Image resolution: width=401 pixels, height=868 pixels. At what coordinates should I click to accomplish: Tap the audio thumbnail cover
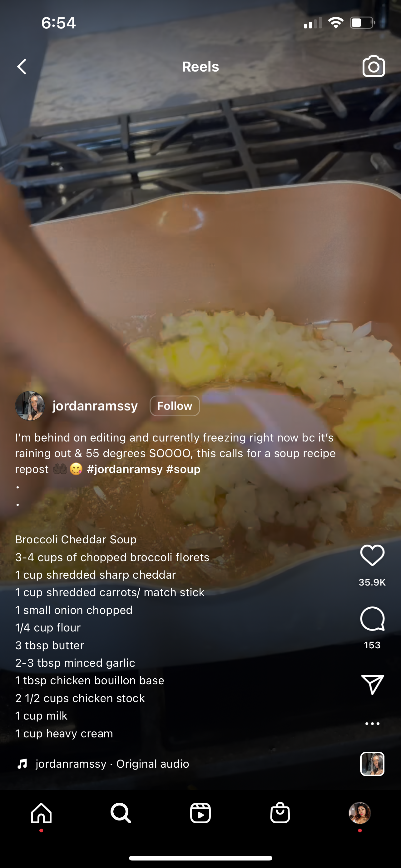pyautogui.click(x=372, y=764)
